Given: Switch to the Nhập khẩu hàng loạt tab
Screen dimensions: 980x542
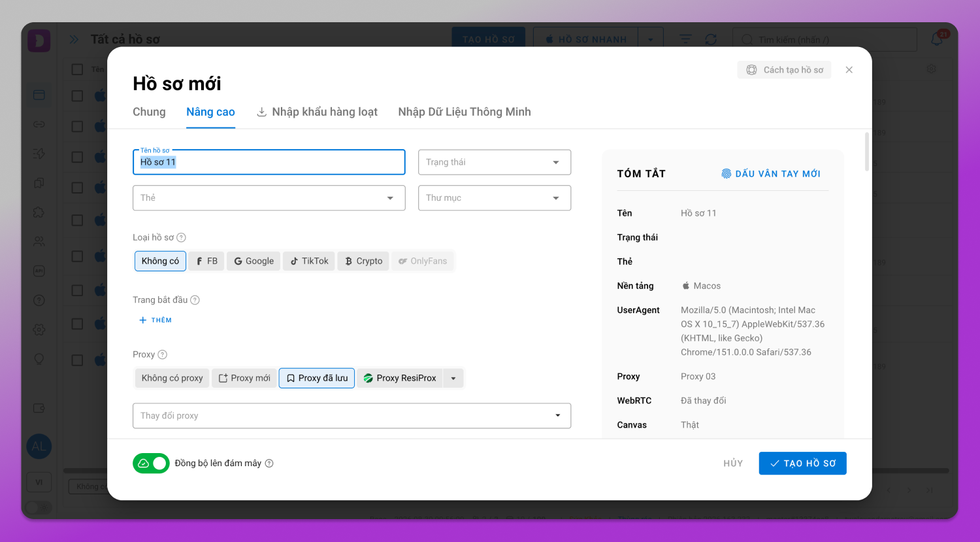Looking at the screenshot, I should (317, 112).
